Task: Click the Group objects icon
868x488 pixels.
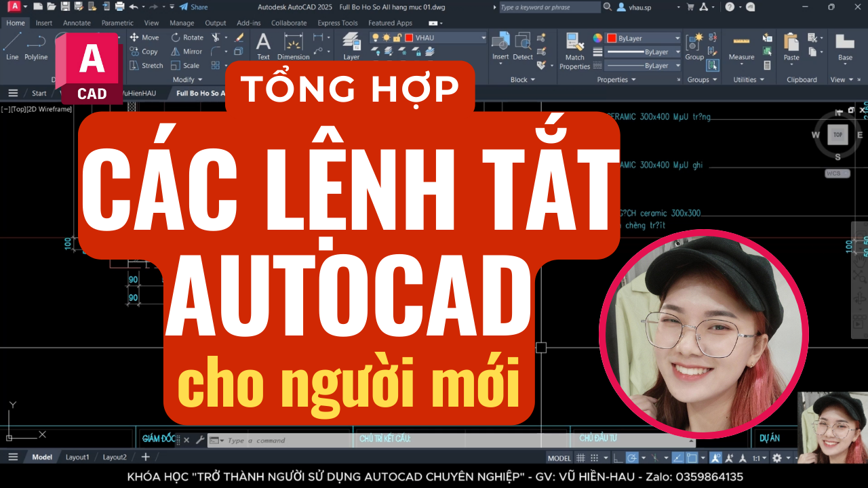Action: [x=694, y=46]
